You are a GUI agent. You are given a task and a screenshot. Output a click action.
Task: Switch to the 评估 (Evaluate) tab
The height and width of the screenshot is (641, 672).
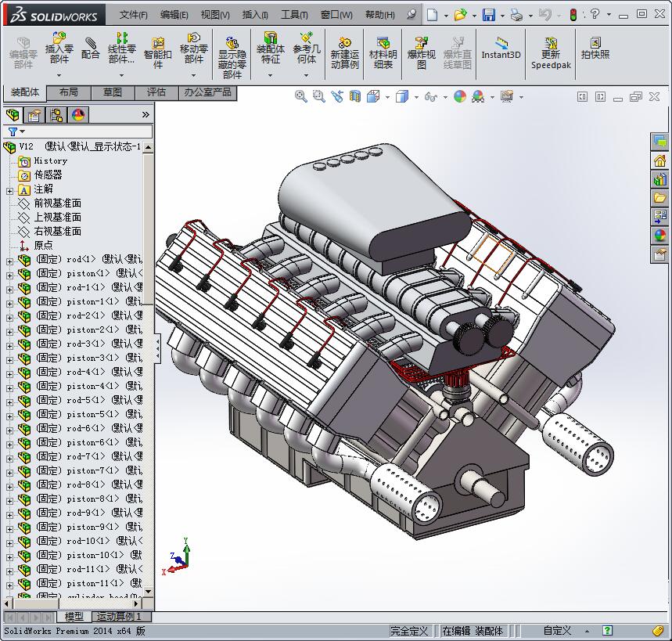coord(156,92)
